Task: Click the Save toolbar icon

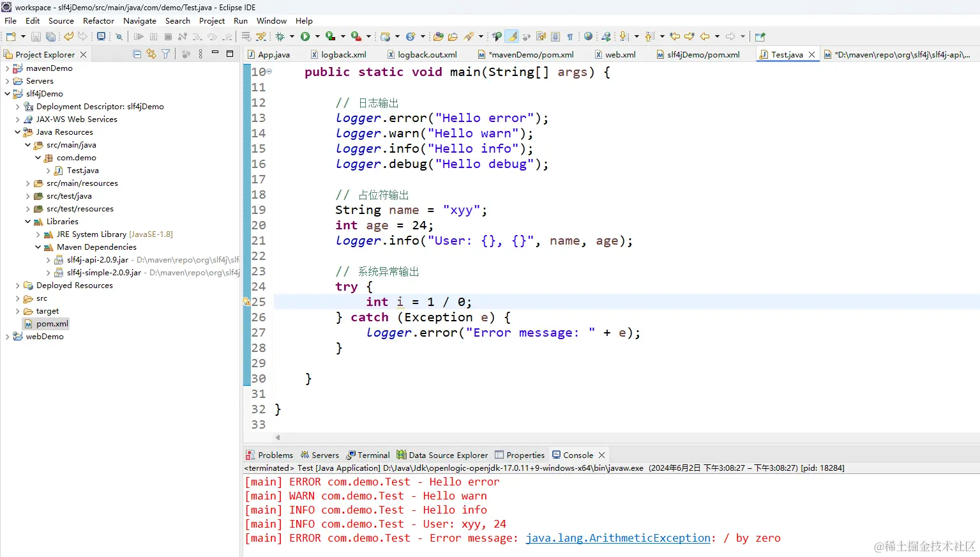Action: tap(36, 36)
